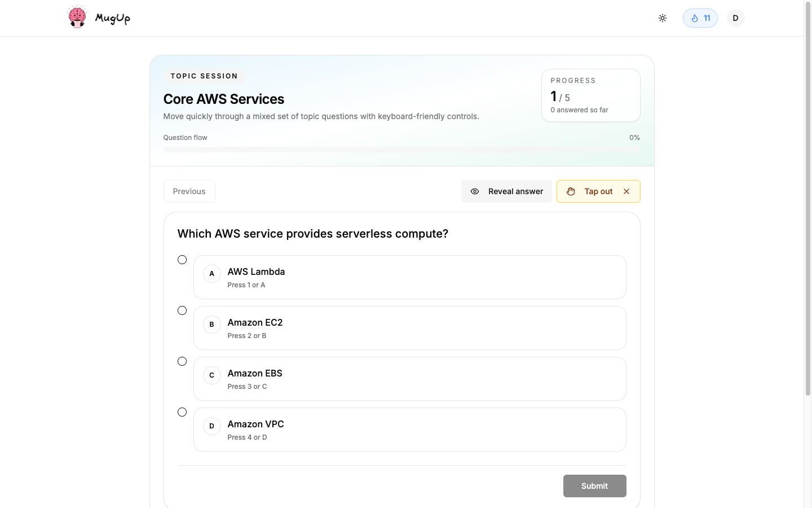The height and width of the screenshot is (508, 812).
Task: Select the radio button for Amazon EBS
Action: [x=182, y=361]
